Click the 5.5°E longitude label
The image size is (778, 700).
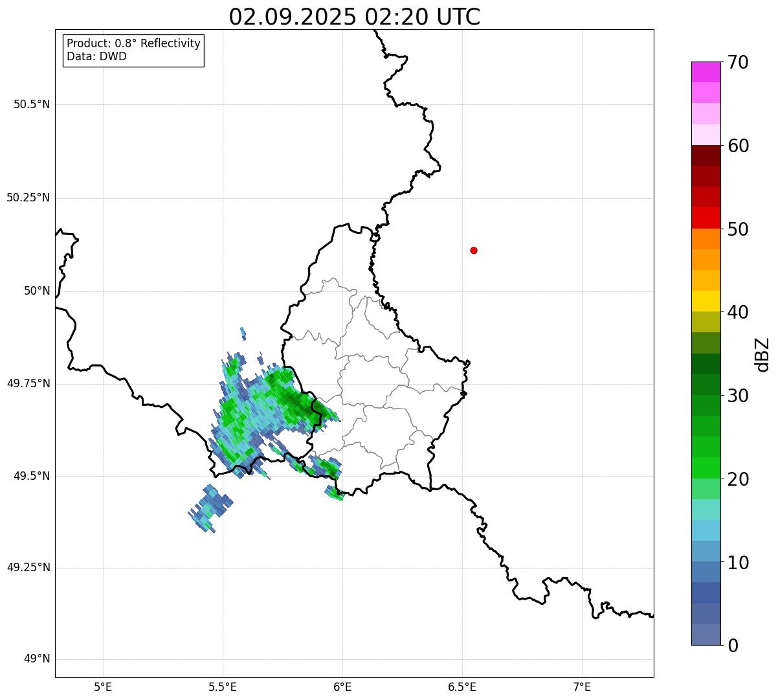[x=223, y=687]
